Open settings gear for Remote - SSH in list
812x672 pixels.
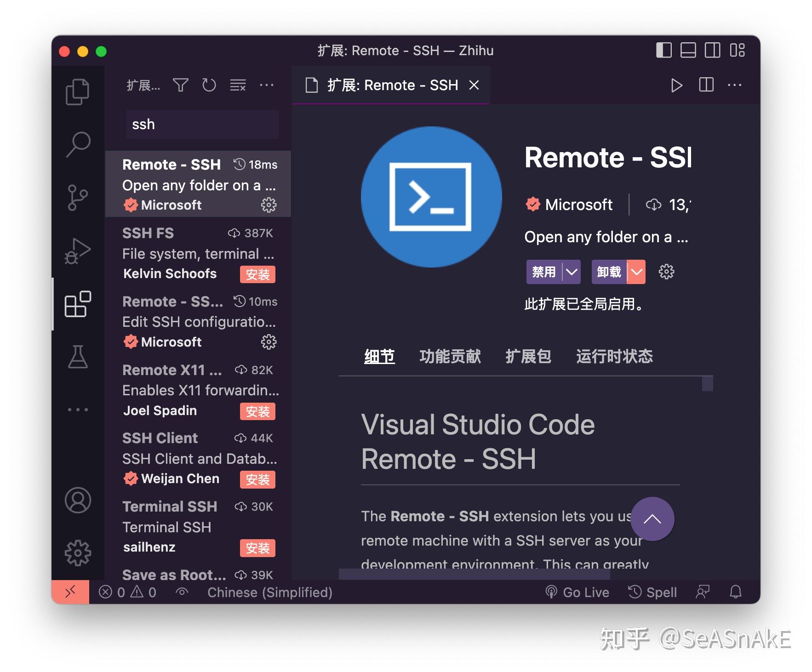pos(268,205)
